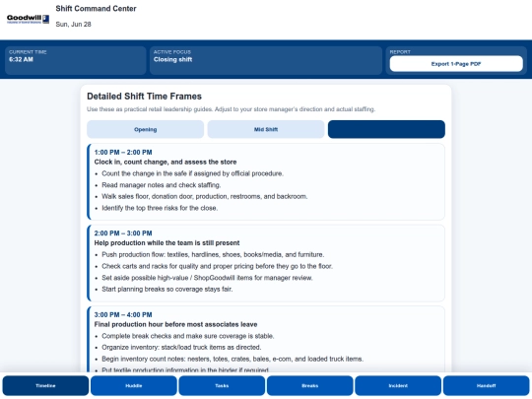Open the Huddle section
Viewport: 532px width, 399px height.
134,386
